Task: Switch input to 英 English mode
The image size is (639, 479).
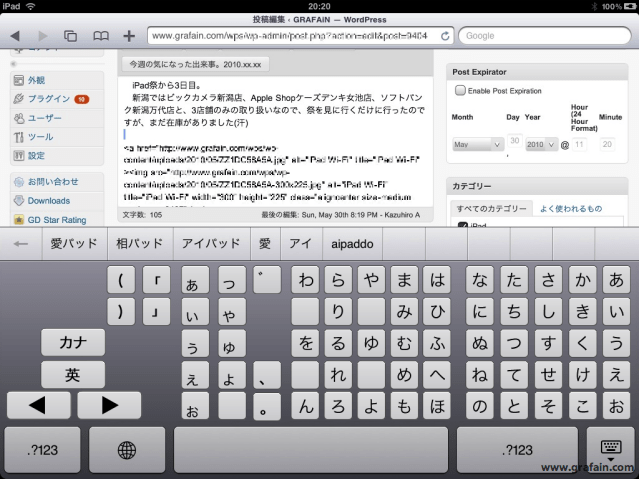Action: point(73,374)
